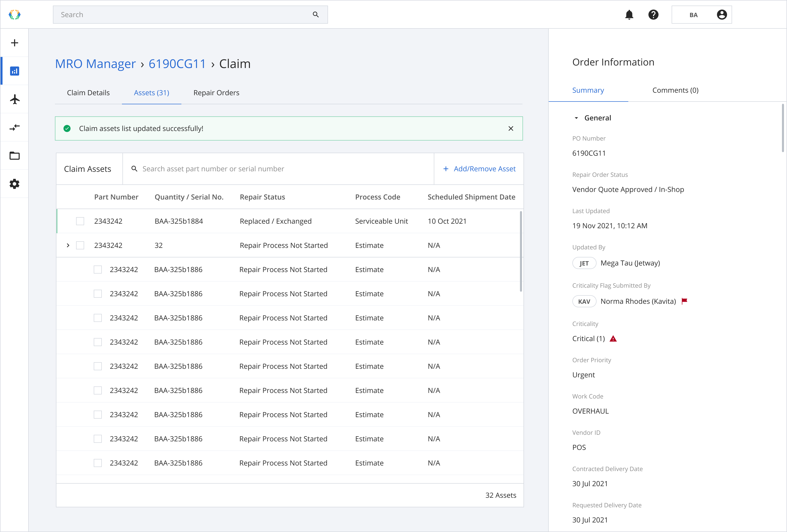Click the plus icon in left sidebar
The image size is (787, 532).
pos(15,43)
